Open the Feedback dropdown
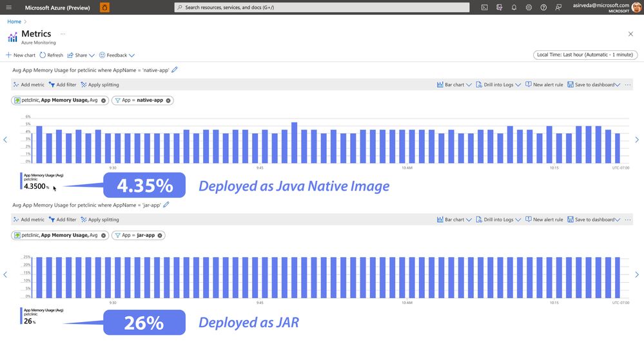This screenshot has width=644, height=362. [x=117, y=55]
